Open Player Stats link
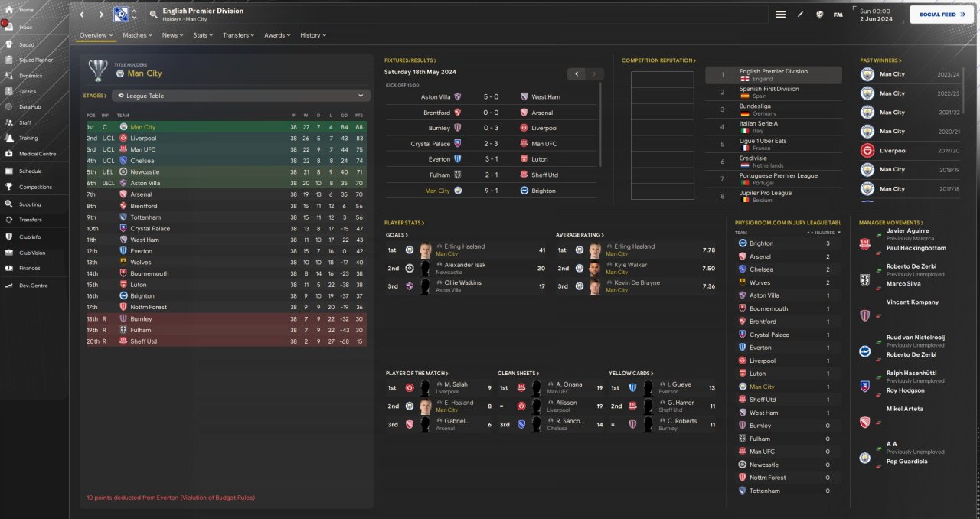 point(404,223)
